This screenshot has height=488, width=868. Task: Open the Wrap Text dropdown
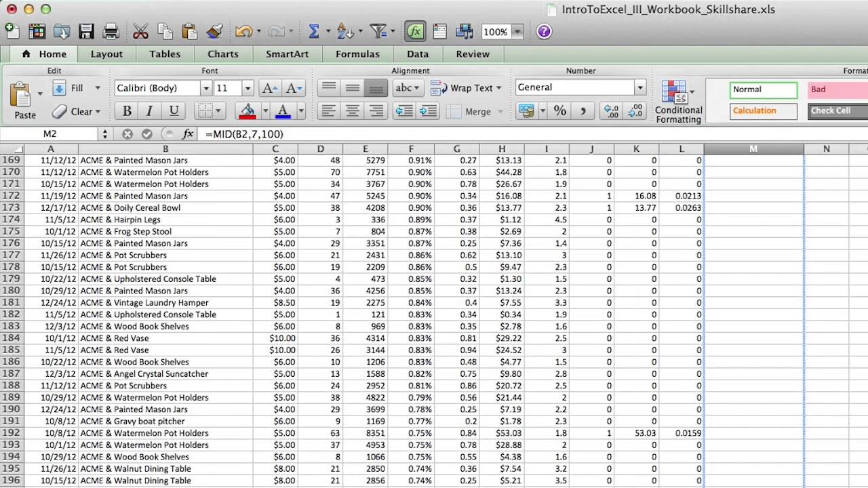pos(498,87)
